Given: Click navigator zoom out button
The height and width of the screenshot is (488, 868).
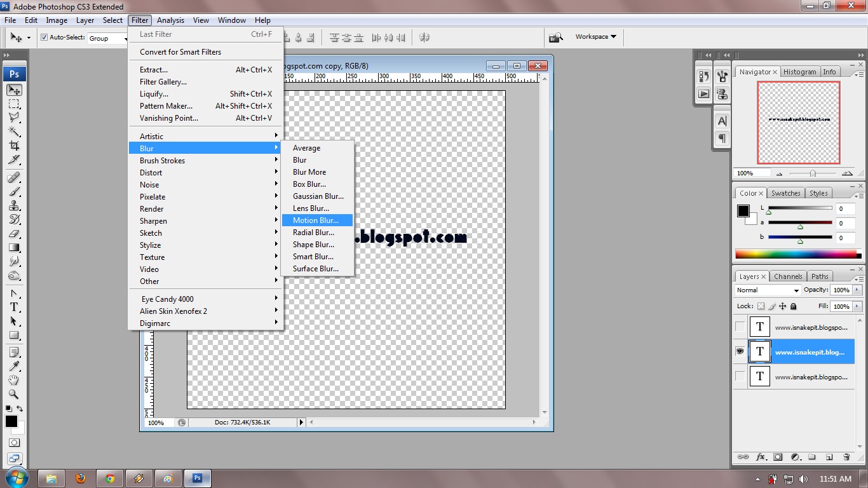Looking at the screenshot, I should tap(779, 173).
